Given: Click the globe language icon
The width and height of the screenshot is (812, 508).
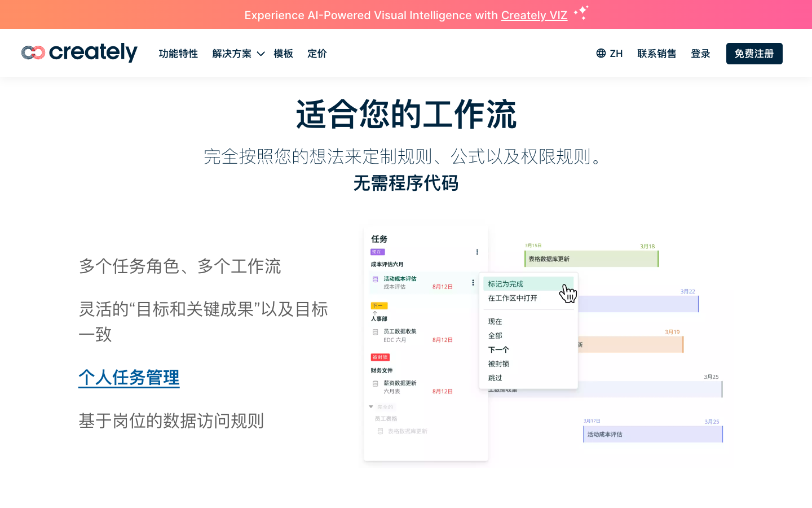Looking at the screenshot, I should pos(601,53).
